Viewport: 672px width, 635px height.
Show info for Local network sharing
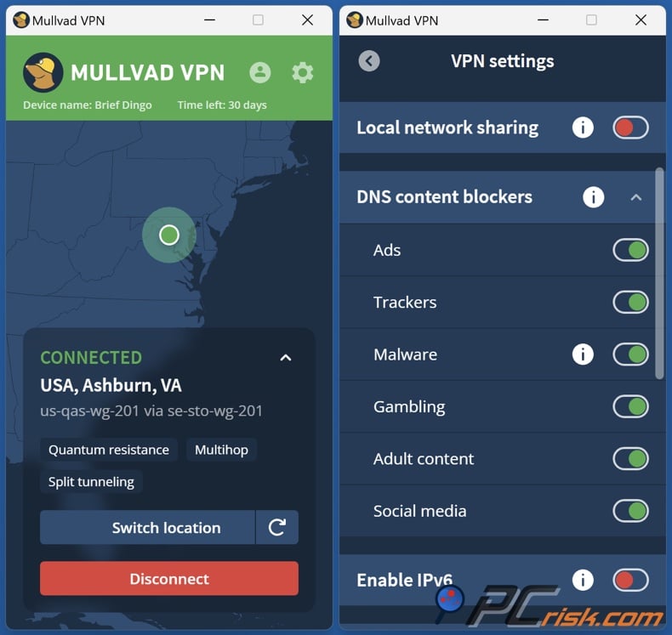coord(583,128)
